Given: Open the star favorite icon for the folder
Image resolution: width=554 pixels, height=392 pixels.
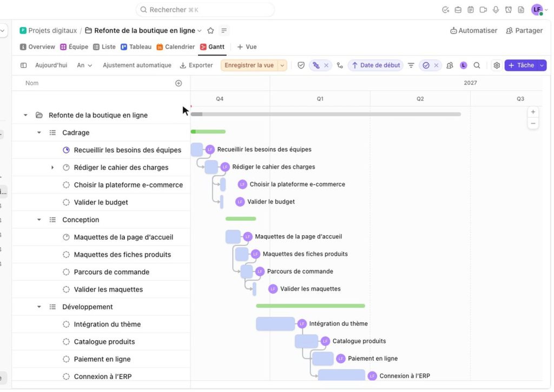Looking at the screenshot, I should pyautogui.click(x=210, y=31).
